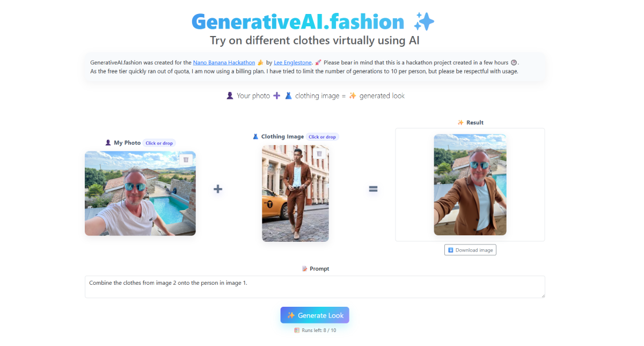Delete the uploaded My Photo image

pyautogui.click(x=186, y=160)
